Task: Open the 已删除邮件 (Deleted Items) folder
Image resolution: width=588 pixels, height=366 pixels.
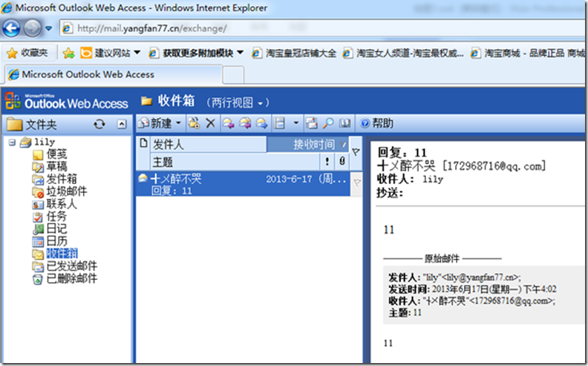Action: [71, 278]
